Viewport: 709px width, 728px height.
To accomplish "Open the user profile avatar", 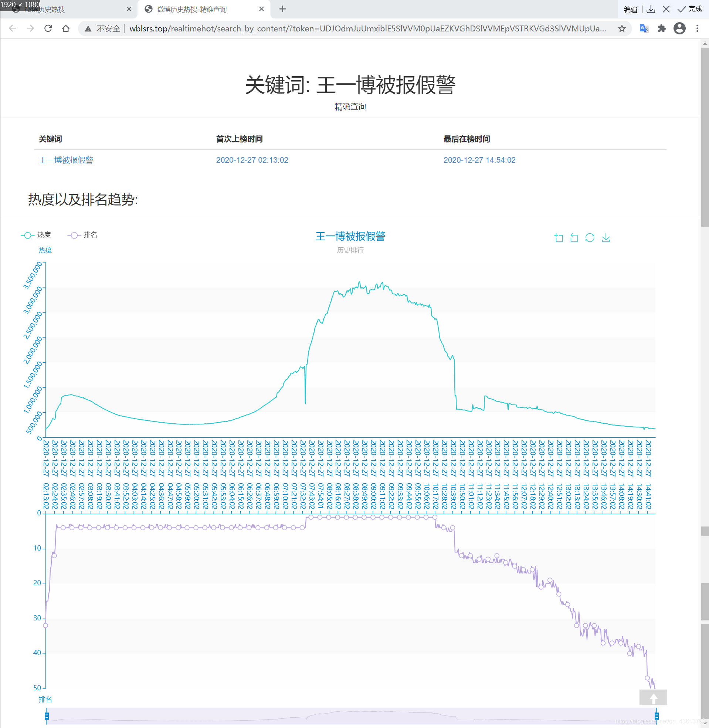I will [679, 28].
